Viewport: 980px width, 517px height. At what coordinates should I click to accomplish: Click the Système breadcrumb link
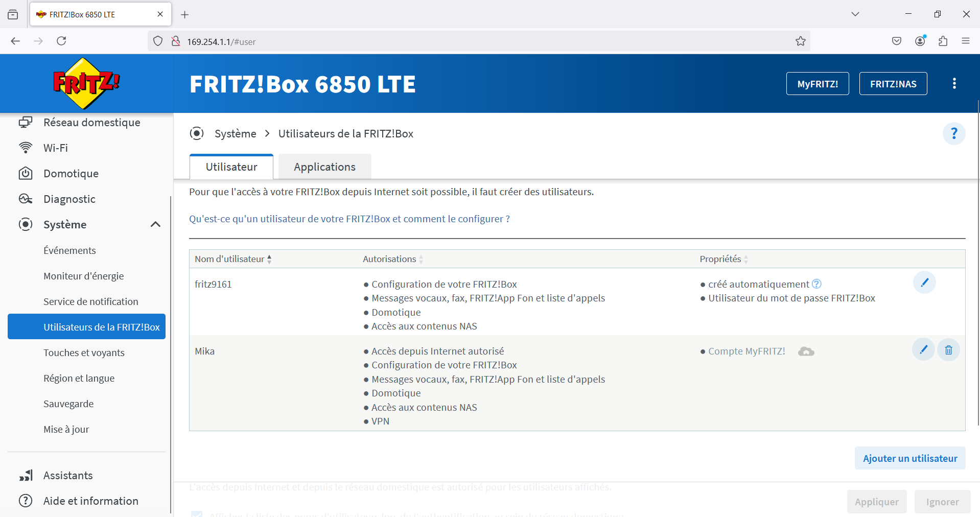point(236,133)
